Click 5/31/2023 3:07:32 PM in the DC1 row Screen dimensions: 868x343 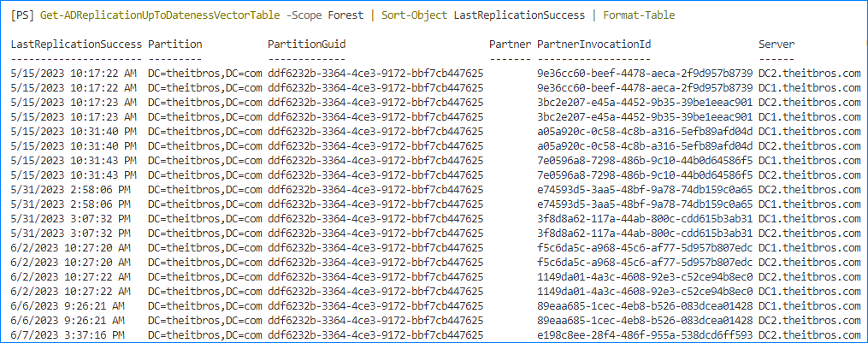[x=70, y=218]
